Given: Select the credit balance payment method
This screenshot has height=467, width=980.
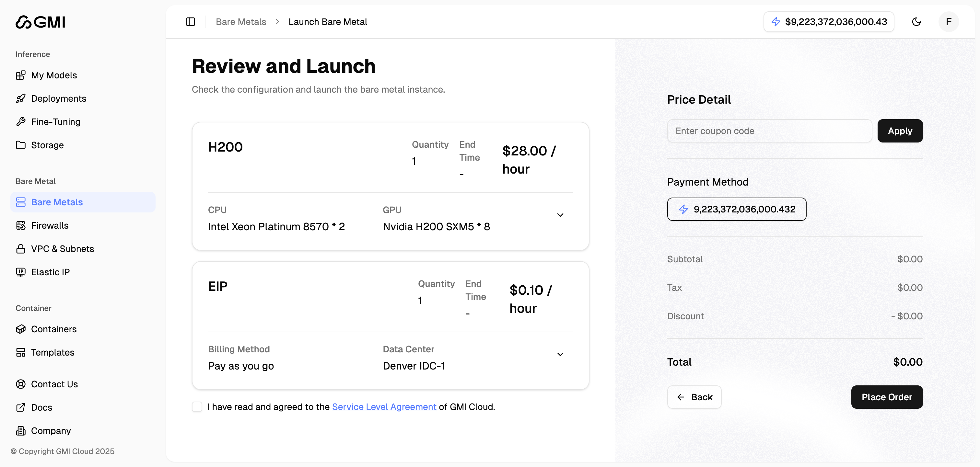Looking at the screenshot, I should 737,209.
